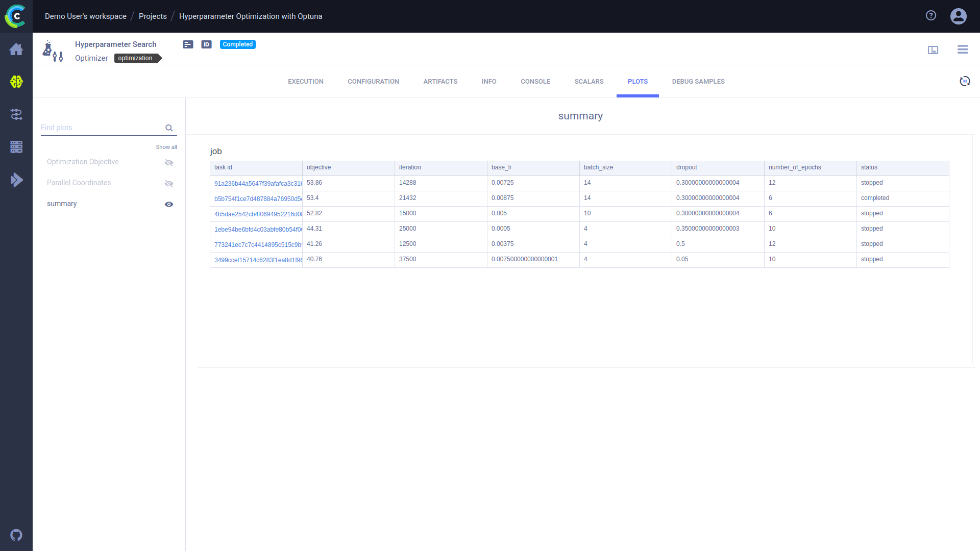
Task: Click Show all plots link
Action: (x=166, y=147)
